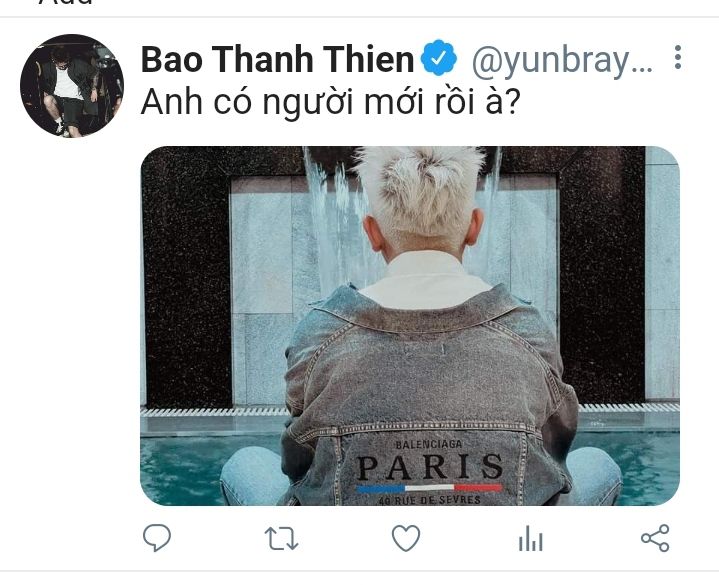The image size is (719, 585).
Task: Click the BALENCIAGA label on the jacket
Action: (429, 444)
